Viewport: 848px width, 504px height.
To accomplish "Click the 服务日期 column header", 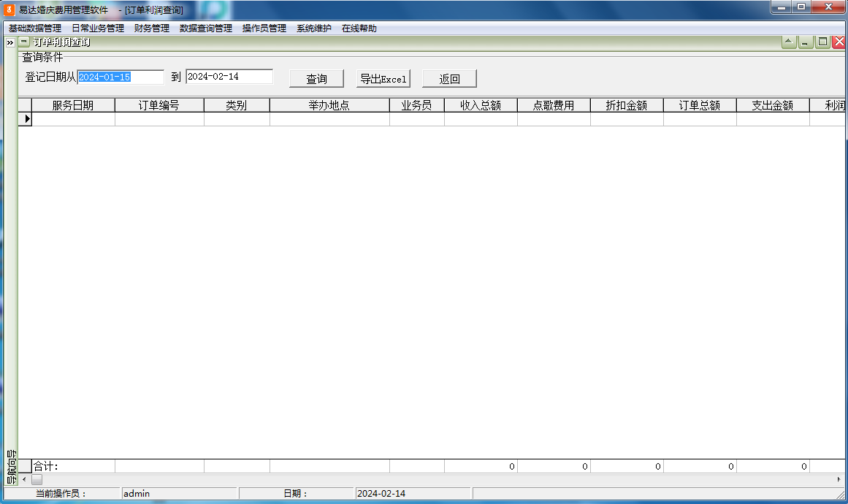I will 73,105.
